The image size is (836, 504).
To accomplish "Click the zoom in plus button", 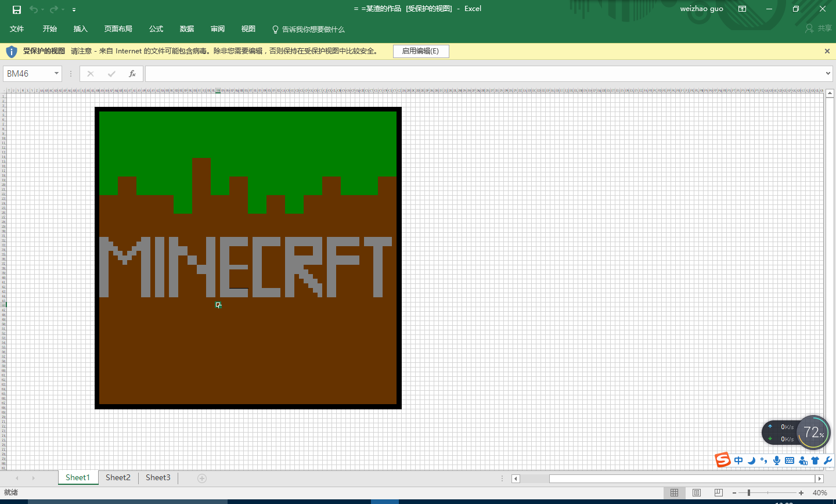I will [801, 493].
